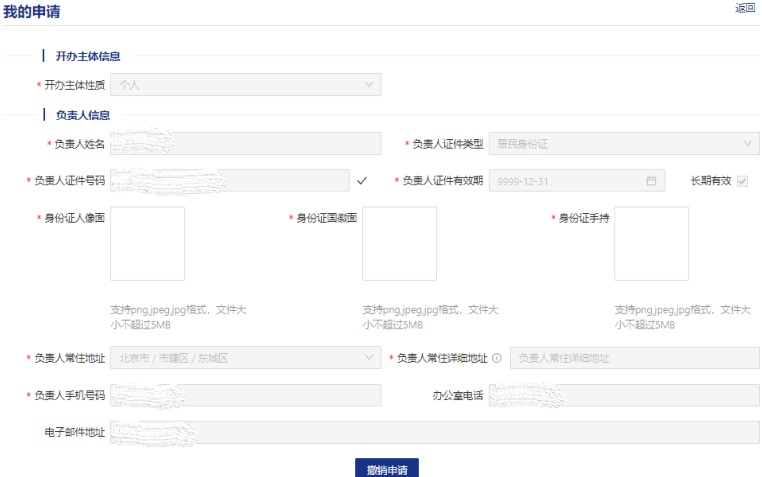Screen dimensions: 762x477
Task: Click the 负责人手机号码 input field
Action: coord(245,396)
